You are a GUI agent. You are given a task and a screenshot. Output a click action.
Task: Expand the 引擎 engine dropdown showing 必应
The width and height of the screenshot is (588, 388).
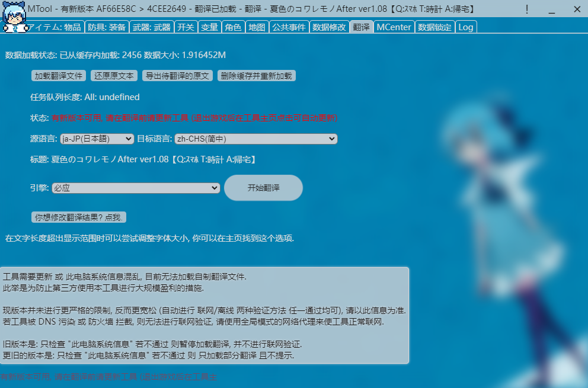pyautogui.click(x=135, y=188)
